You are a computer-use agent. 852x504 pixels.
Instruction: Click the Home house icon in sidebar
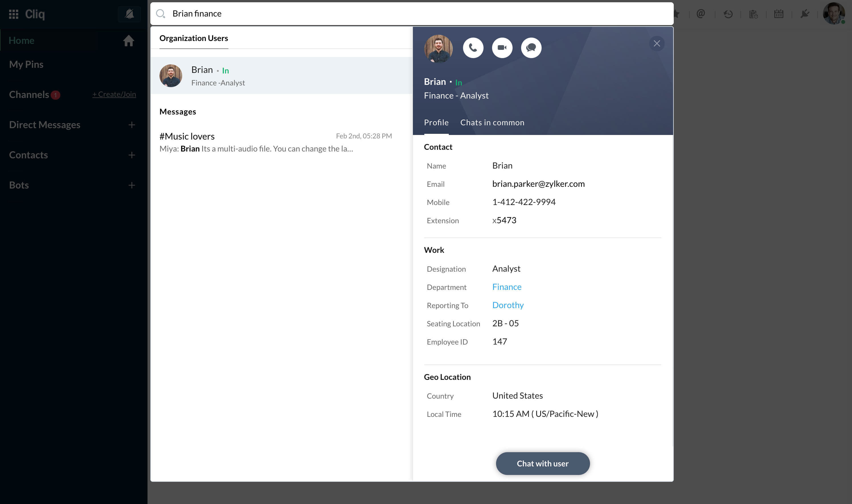(x=128, y=40)
